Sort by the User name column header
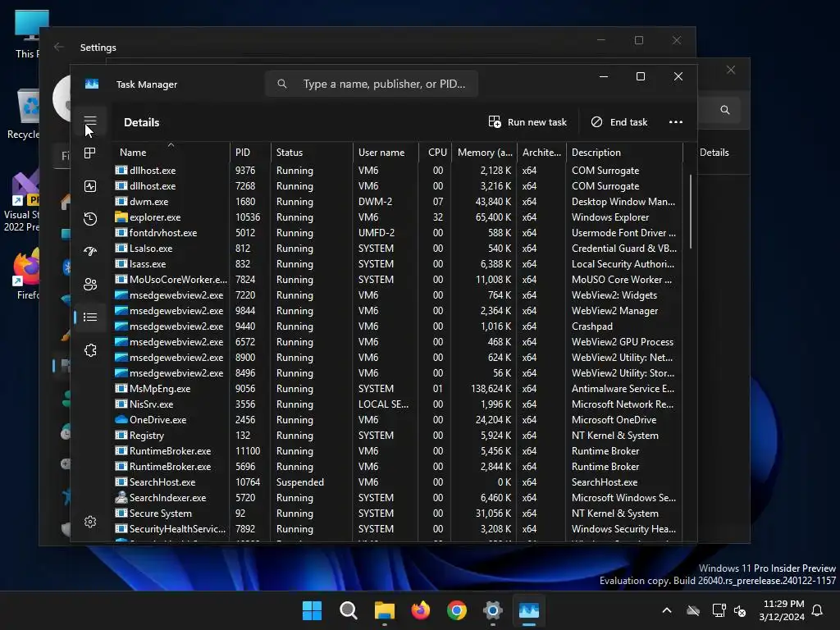Image resolution: width=840 pixels, height=630 pixels. (386, 152)
